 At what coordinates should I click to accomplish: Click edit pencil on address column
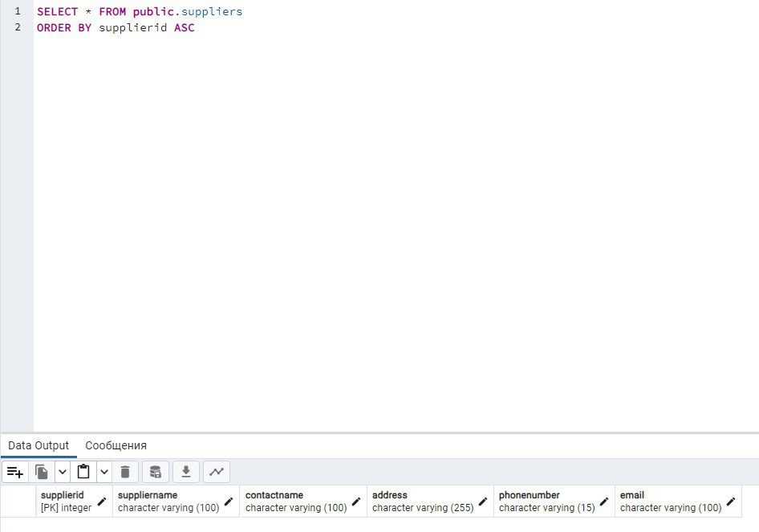point(483,502)
